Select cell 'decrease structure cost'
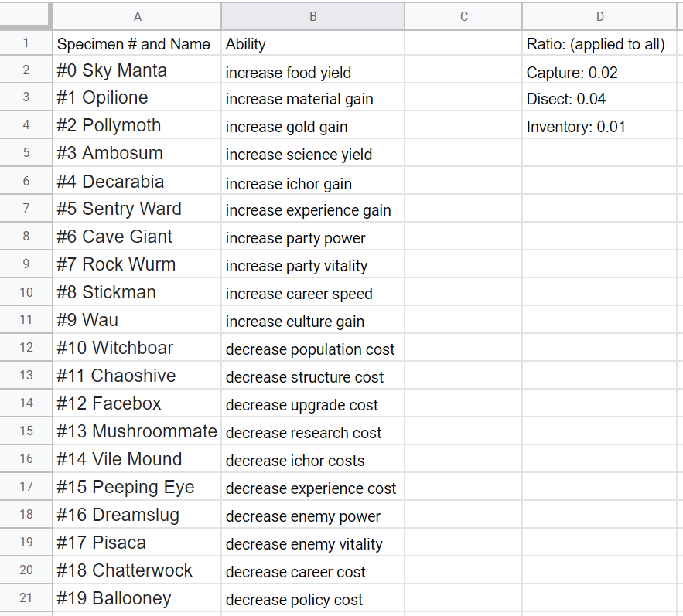 click(x=312, y=376)
